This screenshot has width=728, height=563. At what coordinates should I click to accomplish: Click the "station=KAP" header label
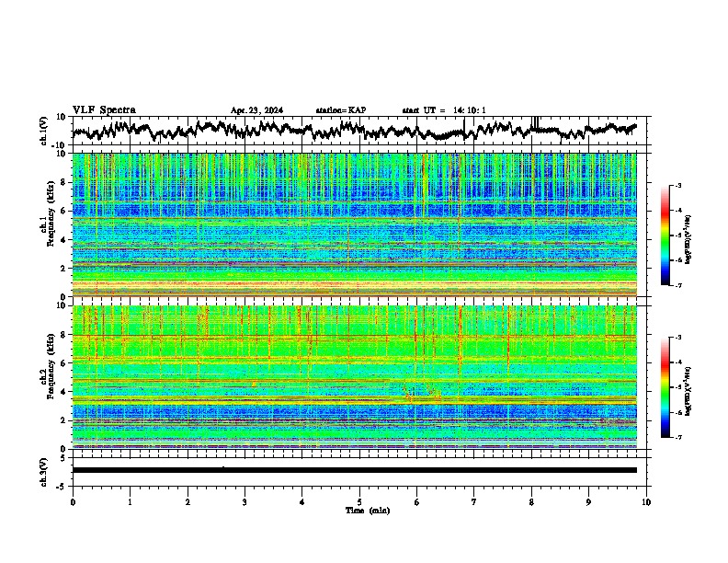(x=341, y=110)
